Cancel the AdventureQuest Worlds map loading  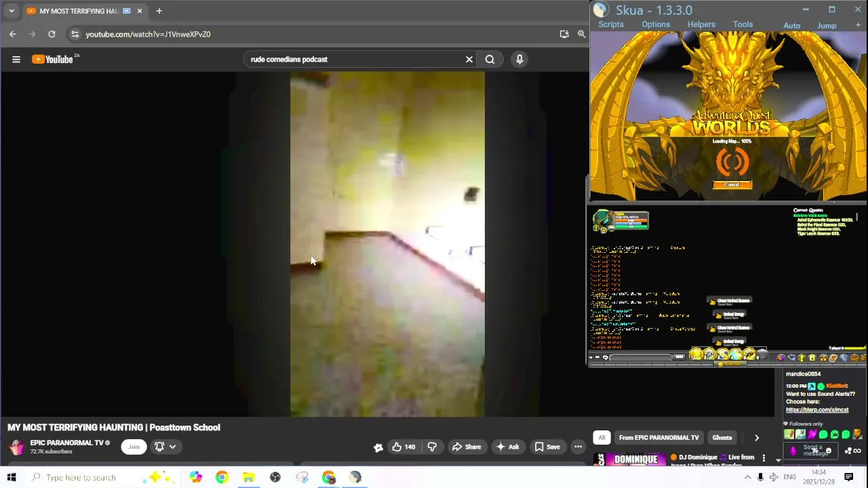(x=732, y=184)
